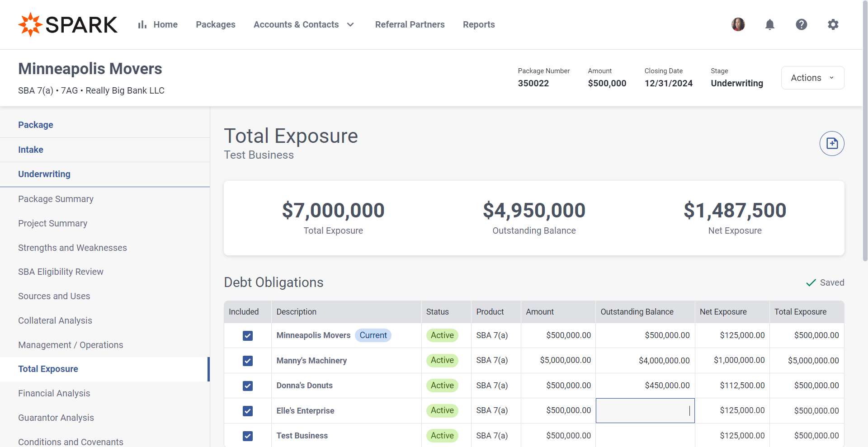Open Collateral Analysis section

(x=55, y=320)
